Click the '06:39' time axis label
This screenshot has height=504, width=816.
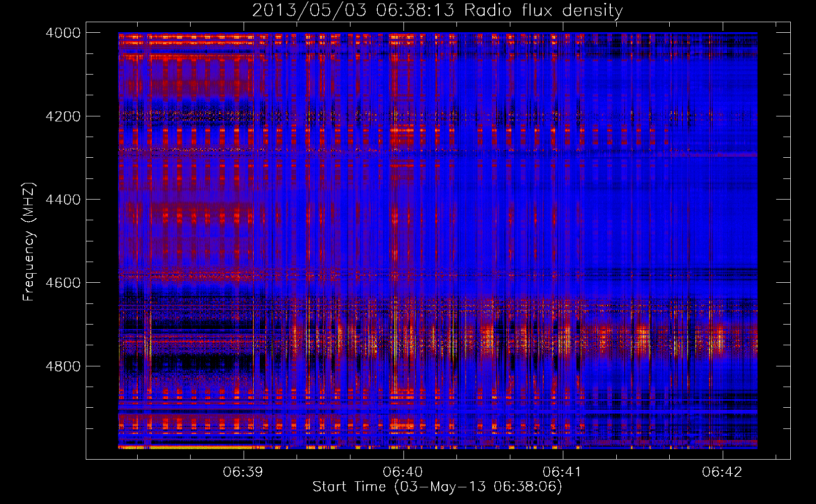click(243, 472)
